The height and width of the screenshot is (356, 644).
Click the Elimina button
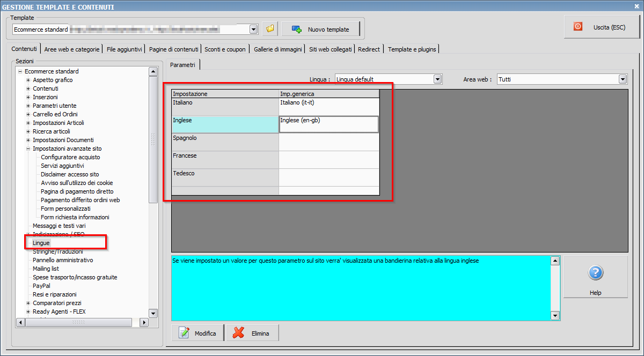click(252, 333)
